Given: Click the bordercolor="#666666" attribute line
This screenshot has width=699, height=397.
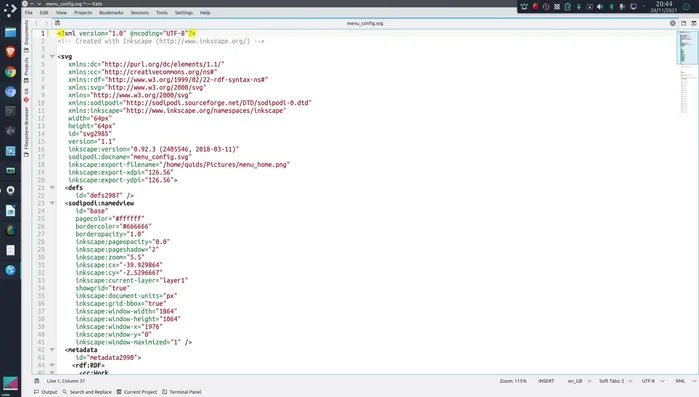Looking at the screenshot, I should 113,226.
